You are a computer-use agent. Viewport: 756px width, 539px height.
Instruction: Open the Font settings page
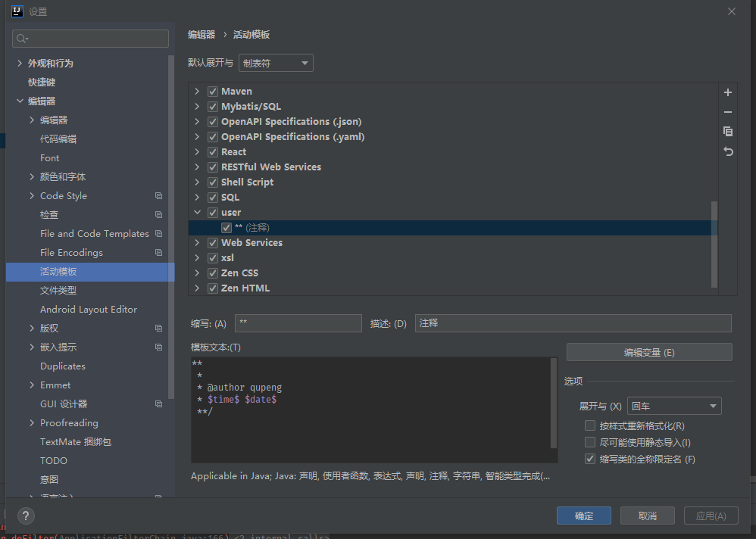point(50,158)
